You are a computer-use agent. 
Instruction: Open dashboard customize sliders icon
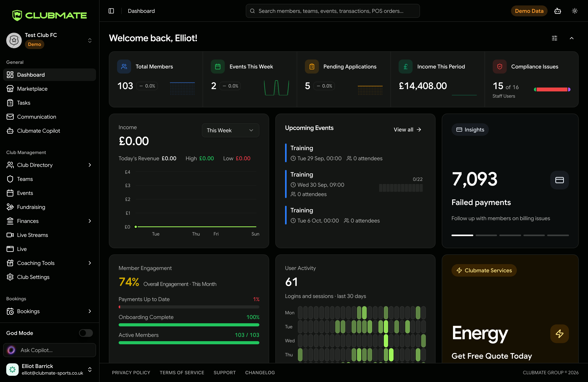[x=554, y=38]
